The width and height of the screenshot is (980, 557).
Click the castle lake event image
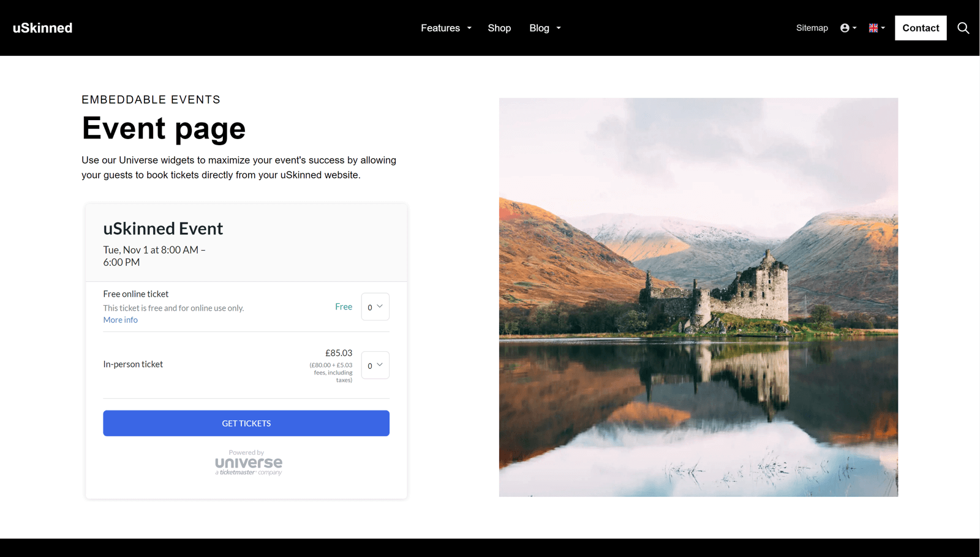(x=698, y=297)
